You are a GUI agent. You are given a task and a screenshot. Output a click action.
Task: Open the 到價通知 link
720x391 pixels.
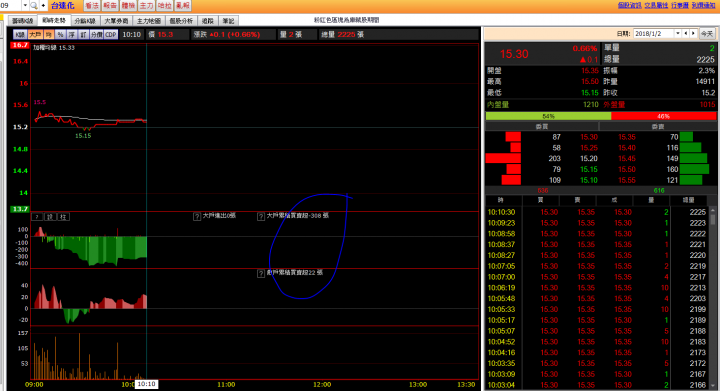click(x=703, y=6)
